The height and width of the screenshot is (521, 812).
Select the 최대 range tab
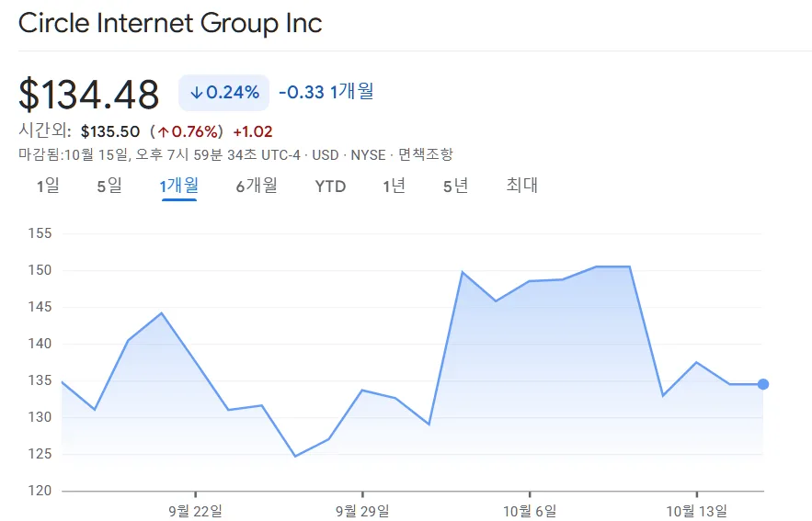(x=521, y=187)
